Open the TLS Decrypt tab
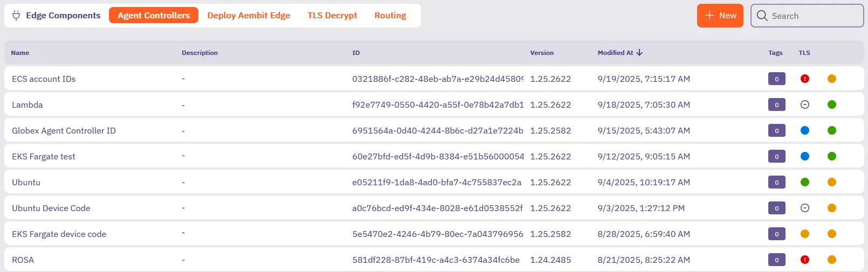Screen dimensions: 868x272 pyautogui.click(x=332, y=16)
